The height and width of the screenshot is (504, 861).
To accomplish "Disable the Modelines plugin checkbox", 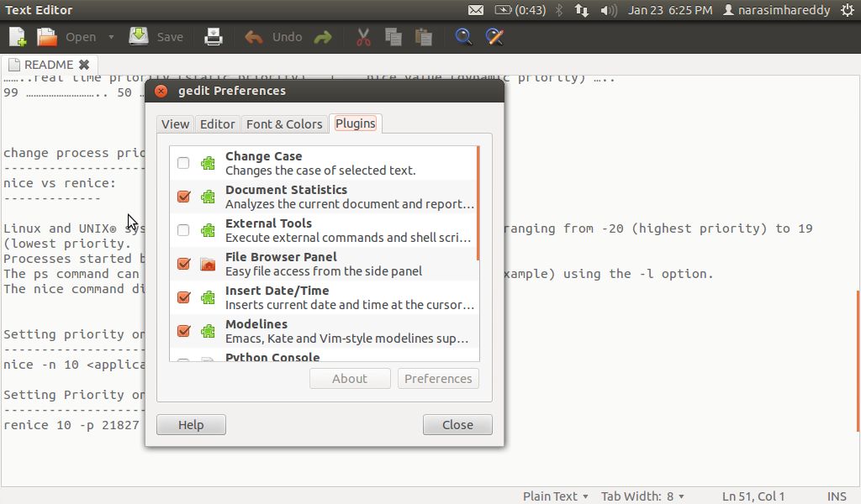I will (x=183, y=331).
